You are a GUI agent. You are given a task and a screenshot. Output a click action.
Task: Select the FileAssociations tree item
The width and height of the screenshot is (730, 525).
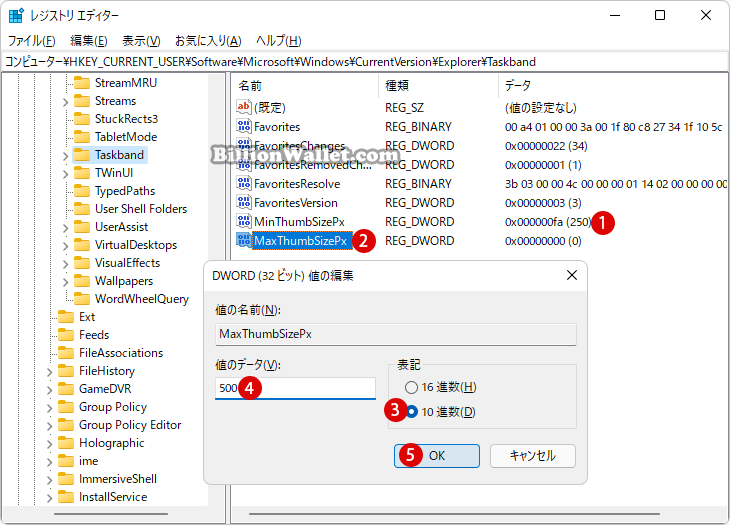point(121,353)
